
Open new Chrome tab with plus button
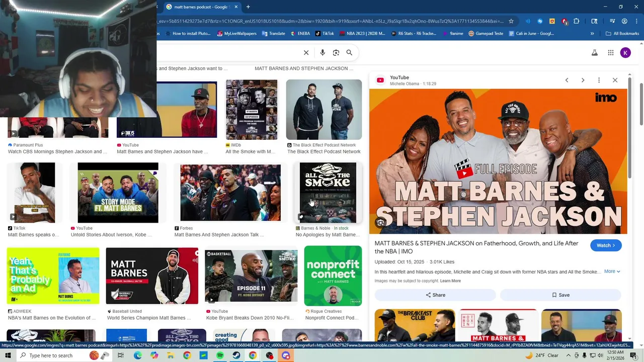point(248,7)
